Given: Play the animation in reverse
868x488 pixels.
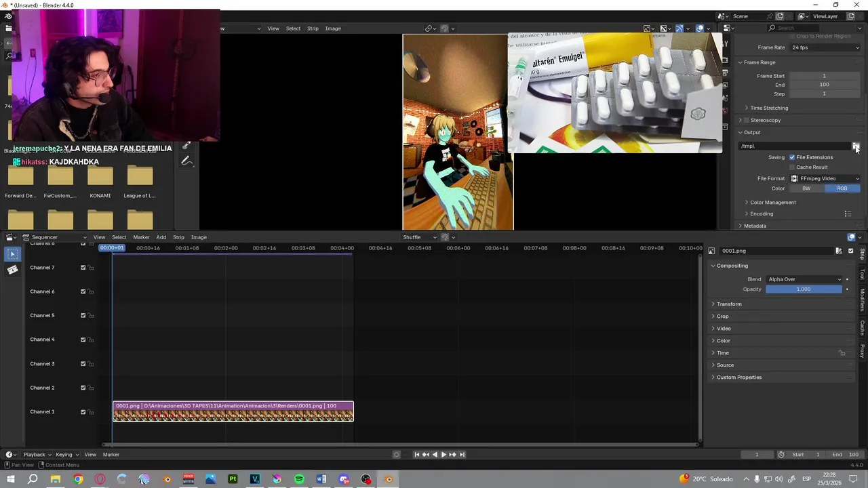Looking at the screenshot, I should coord(435,455).
